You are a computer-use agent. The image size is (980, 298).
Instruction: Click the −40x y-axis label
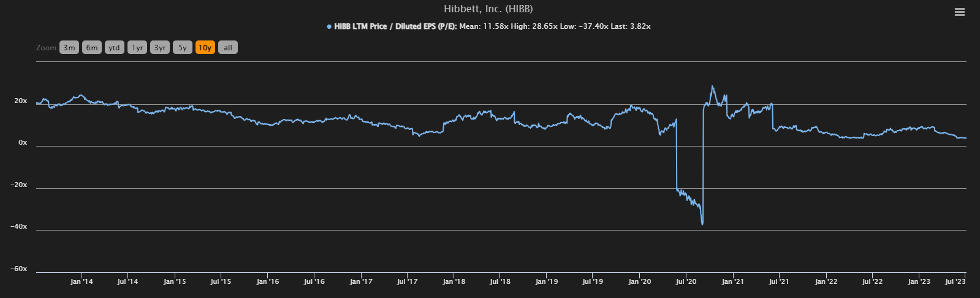[x=19, y=226]
